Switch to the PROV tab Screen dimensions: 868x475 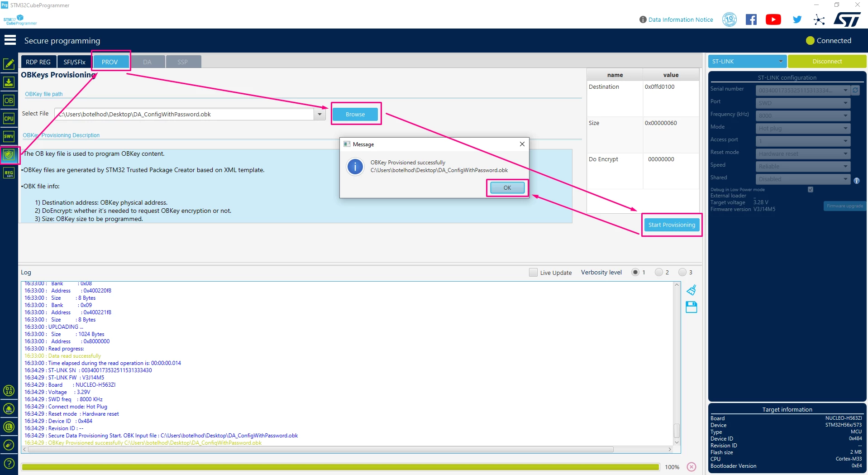(x=110, y=62)
